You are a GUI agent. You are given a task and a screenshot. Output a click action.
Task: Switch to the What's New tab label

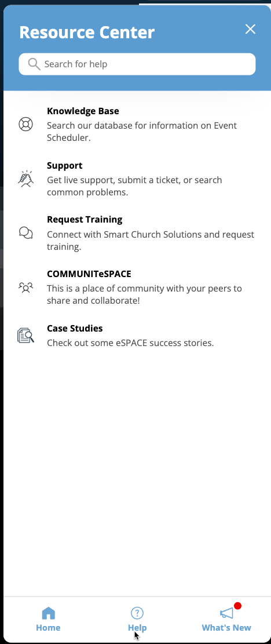tap(226, 628)
